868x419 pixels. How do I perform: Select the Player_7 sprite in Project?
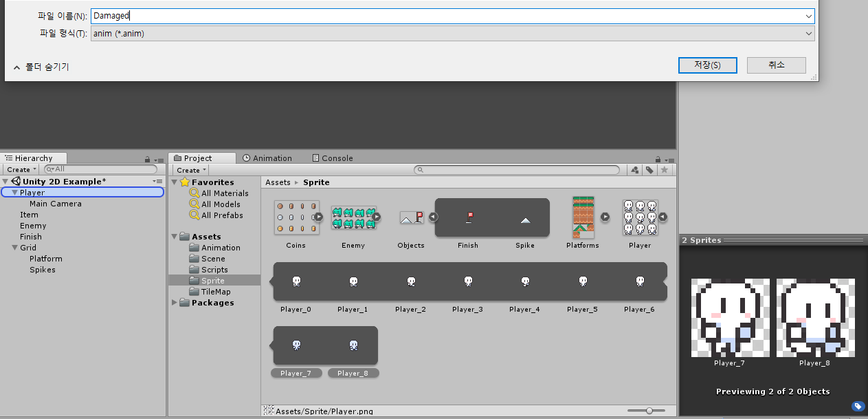click(296, 345)
